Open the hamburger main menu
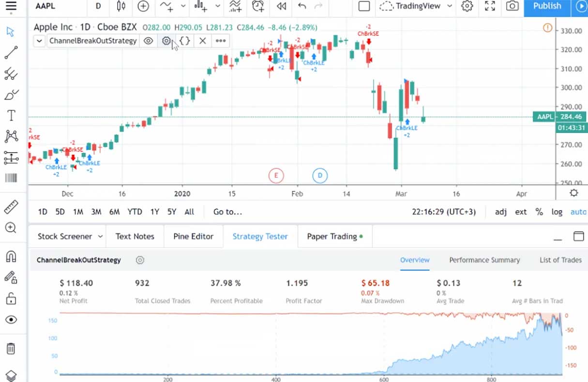The width and height of the screenshot is (588, 382). [x=11, y=6]
